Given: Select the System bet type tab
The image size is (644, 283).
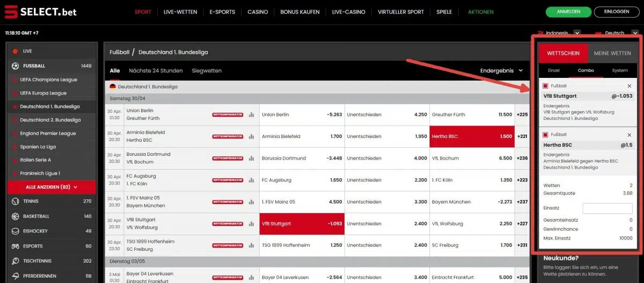Looking at the screenshot, I should click(620, 70).
